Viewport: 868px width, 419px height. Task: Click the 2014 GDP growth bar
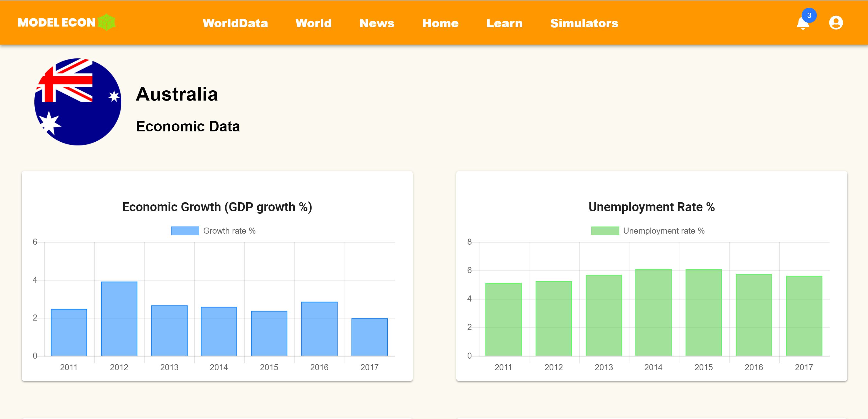tap(219, 331)
